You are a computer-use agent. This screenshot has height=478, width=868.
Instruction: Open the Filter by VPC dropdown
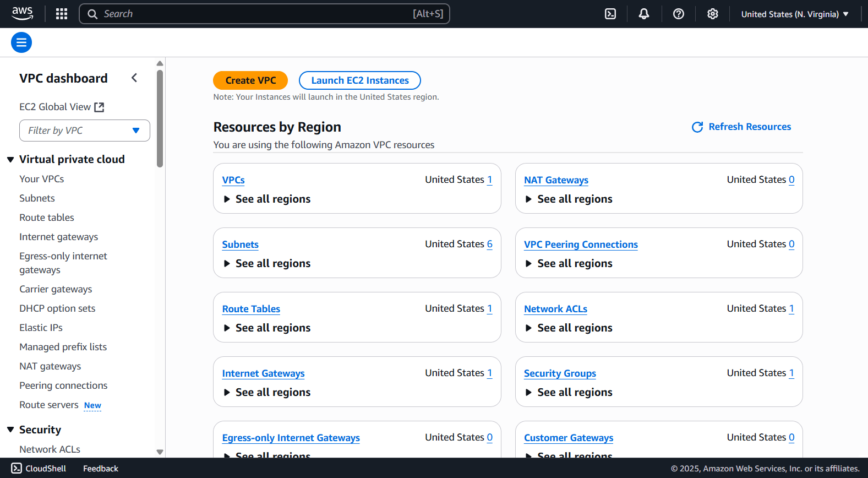85,131
